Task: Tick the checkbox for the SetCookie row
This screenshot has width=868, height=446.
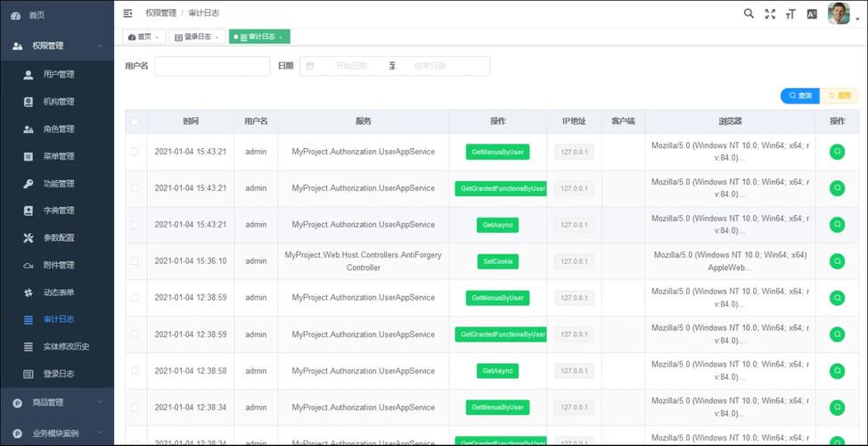Action: pos(135,261)
